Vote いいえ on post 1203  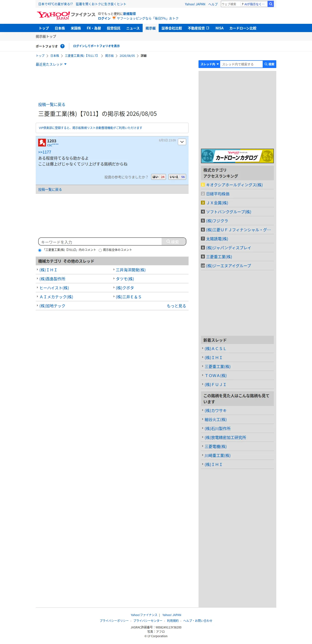[x=177, y=177]
